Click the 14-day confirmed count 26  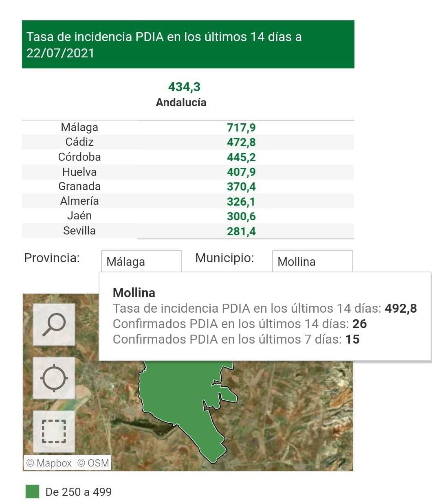coord(360,324)
